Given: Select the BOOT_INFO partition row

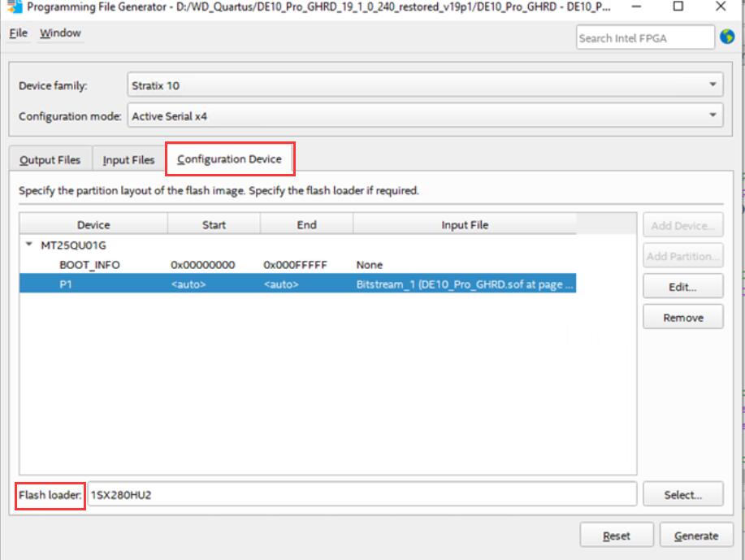Looking at the screenshot, I should coord(298,265).
